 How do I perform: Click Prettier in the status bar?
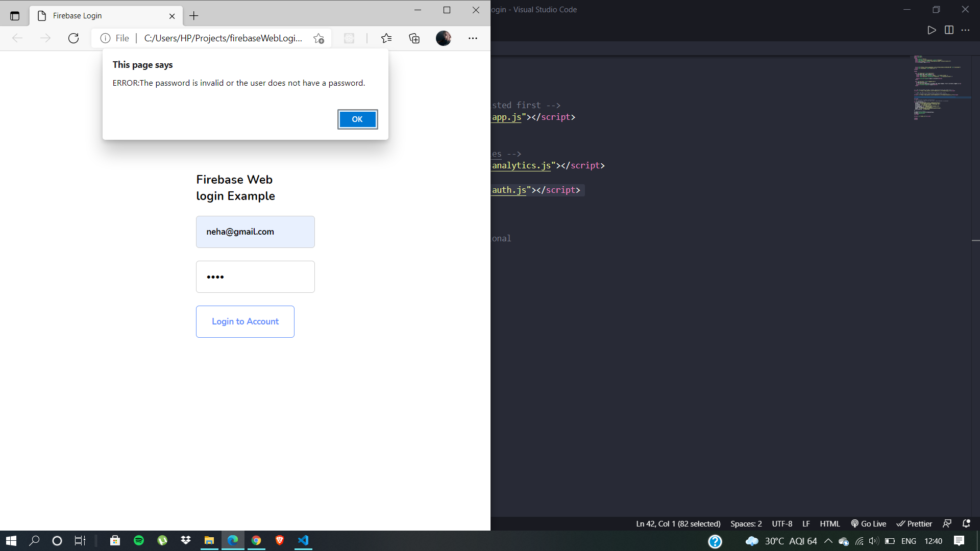click(x=914, y=523)
